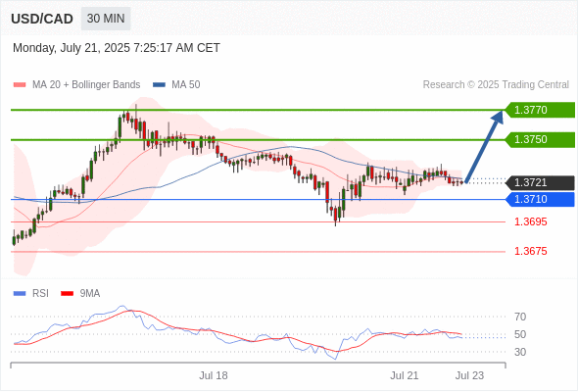The image size is (578, 392).
Task: Click the blue 1.3710 pivot tag
Action: pos(540,199)
